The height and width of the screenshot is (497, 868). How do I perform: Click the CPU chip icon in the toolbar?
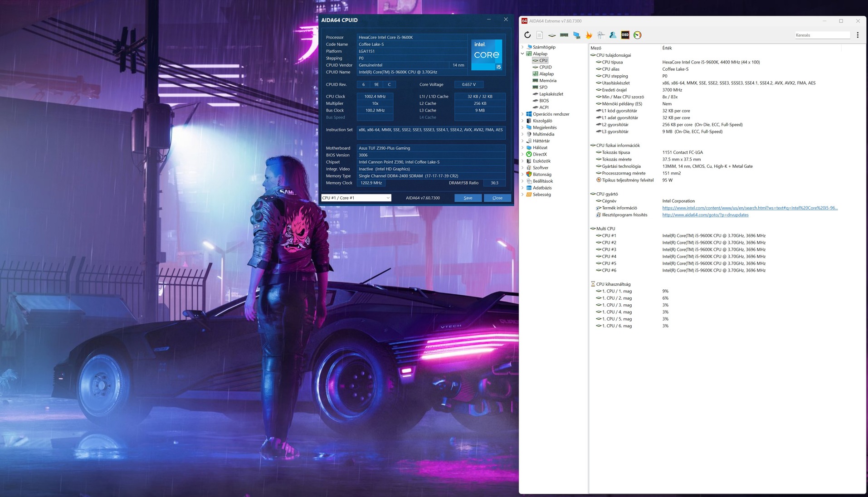click(x=552, y=35)
